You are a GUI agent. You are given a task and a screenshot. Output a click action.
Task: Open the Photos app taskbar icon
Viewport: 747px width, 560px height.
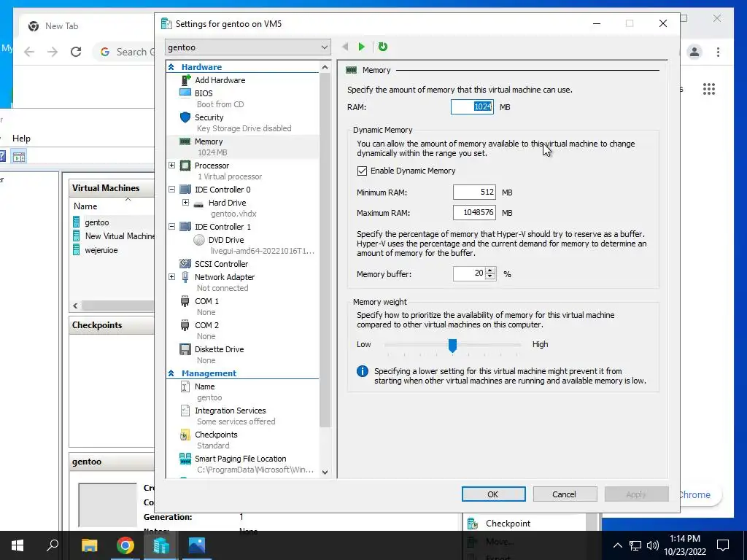196,545
